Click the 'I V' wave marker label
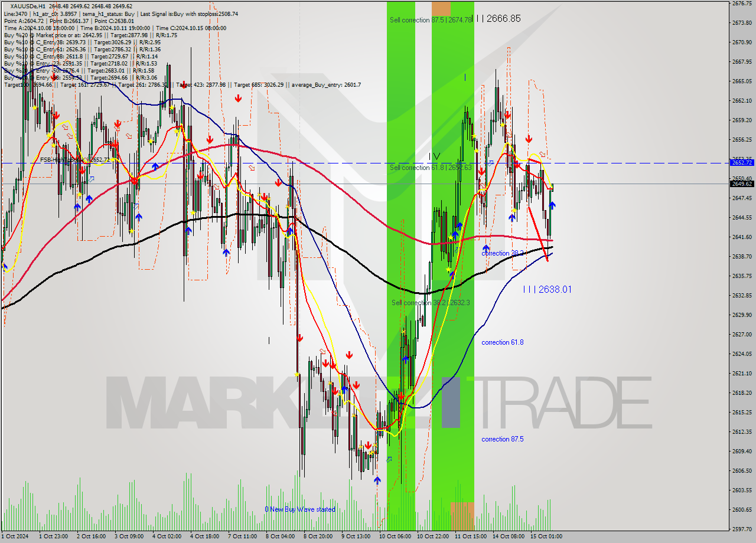Viewport: 756px width, 543px height. click(434, 156)
